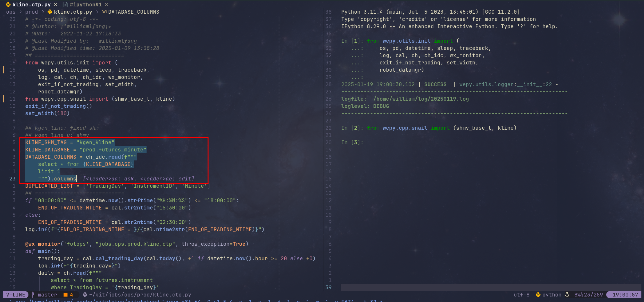Click the 'Python 3.11.4' banner line
Screen dimensions: 644x302
point(430,12)
